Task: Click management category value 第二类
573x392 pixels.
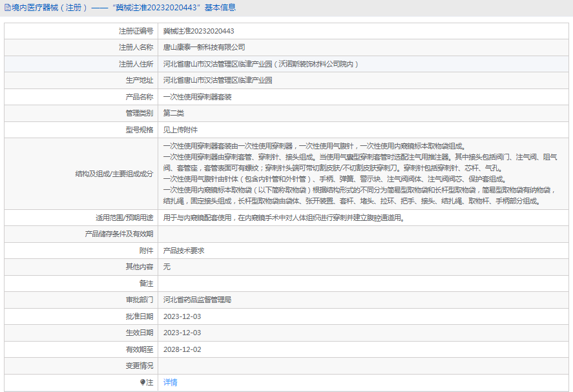Action: pyautogui.click(x=174, y=113)
